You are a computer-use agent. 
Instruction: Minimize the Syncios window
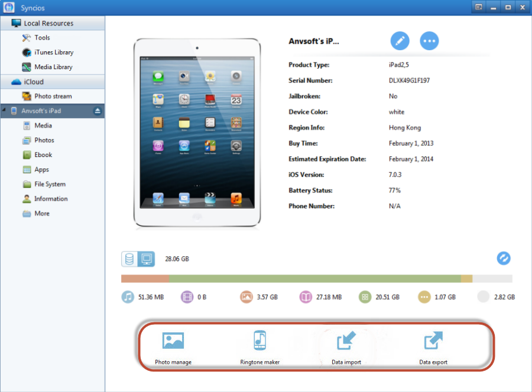coord(494,7)
